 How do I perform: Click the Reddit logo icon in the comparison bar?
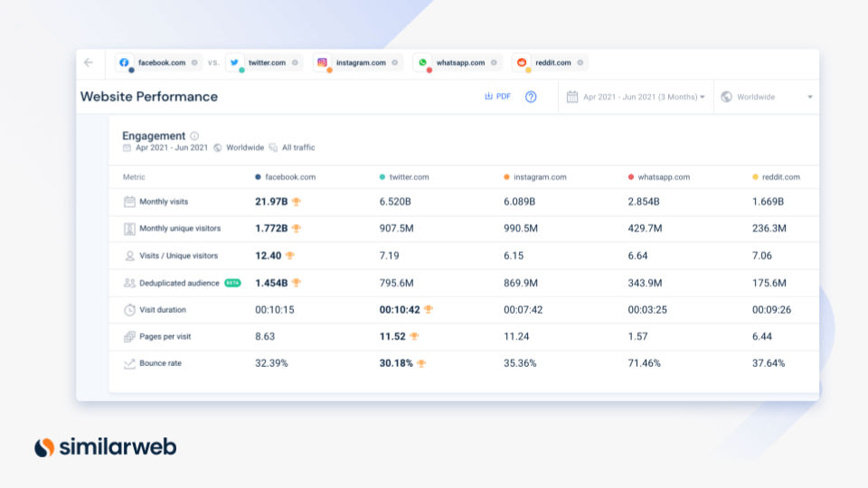point(521,62)
